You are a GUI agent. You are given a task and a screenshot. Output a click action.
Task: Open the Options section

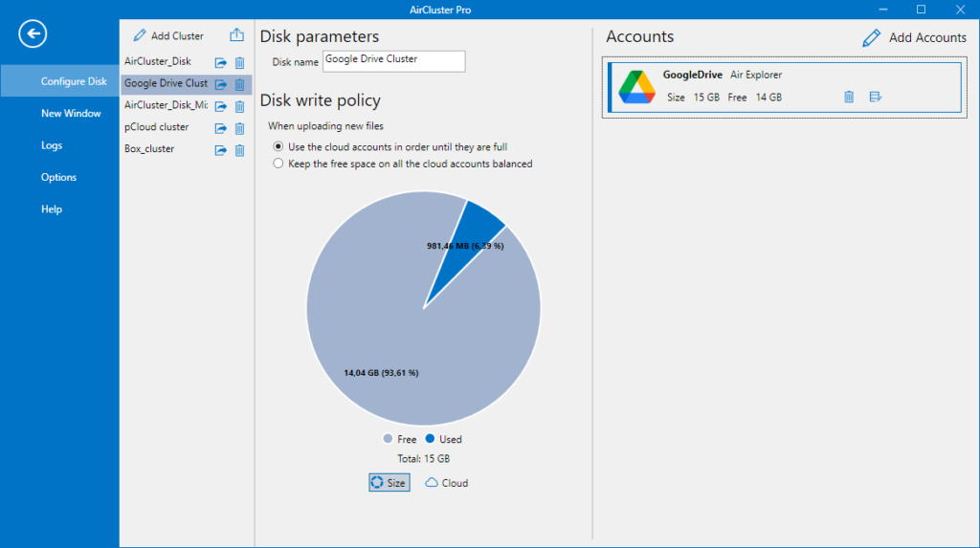[x=60, y=177]
